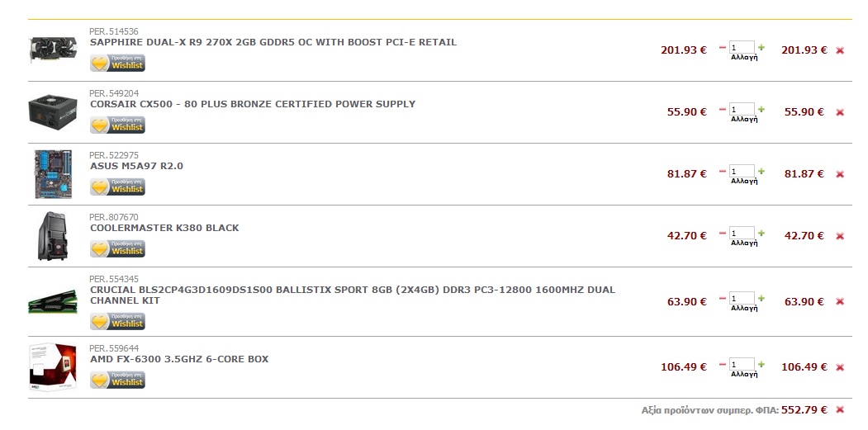Screen dimensions: 868x430
Task: Decrease quantity of ASUS M5A97 with minus icon
Action: click(x=723, y=172)
